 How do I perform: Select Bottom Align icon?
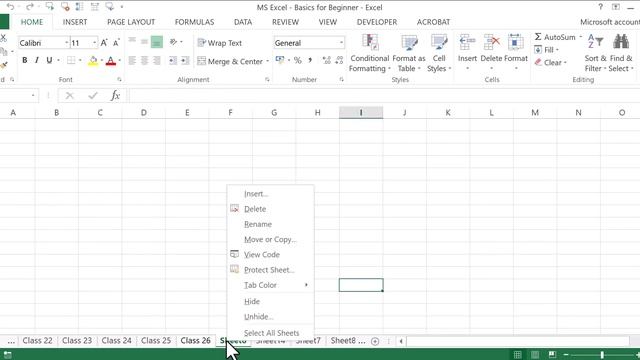pos(157,42)
